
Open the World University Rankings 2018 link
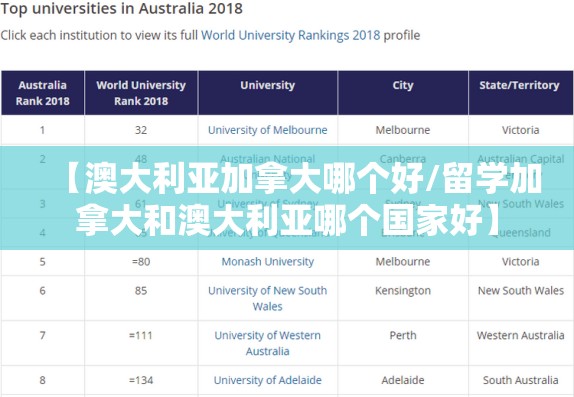tap(291, 36)
